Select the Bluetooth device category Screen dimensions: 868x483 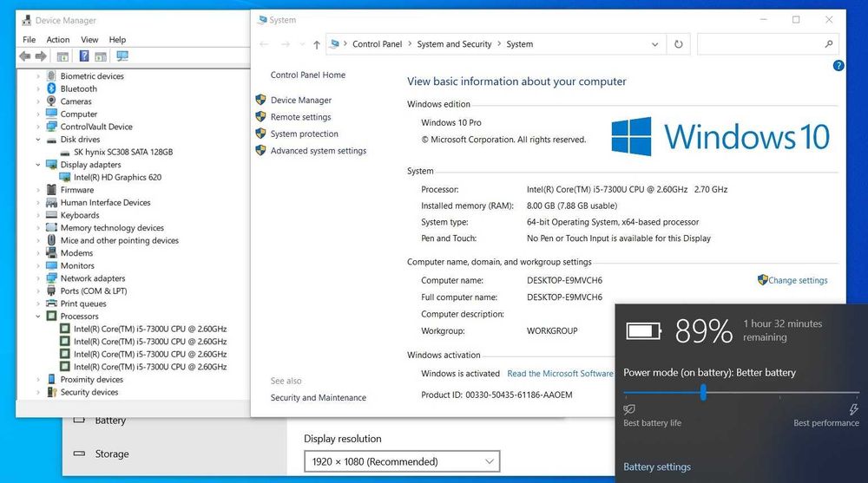coord(79,88)
